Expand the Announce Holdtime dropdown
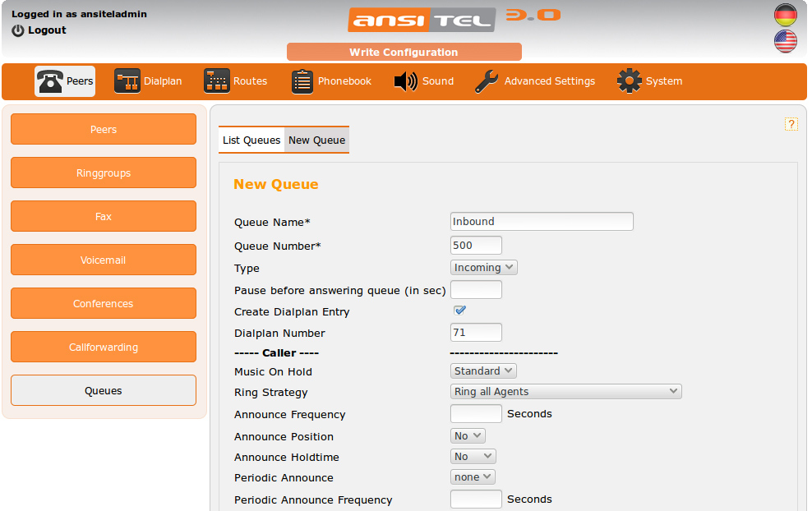812x511 pixels. (x=473, y=457)
